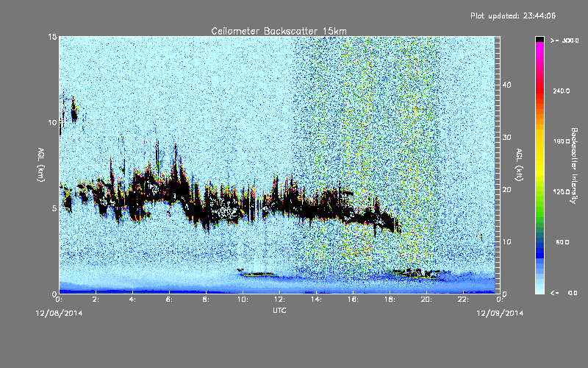Click the '60.0' colorbar value

coord(562,242)
